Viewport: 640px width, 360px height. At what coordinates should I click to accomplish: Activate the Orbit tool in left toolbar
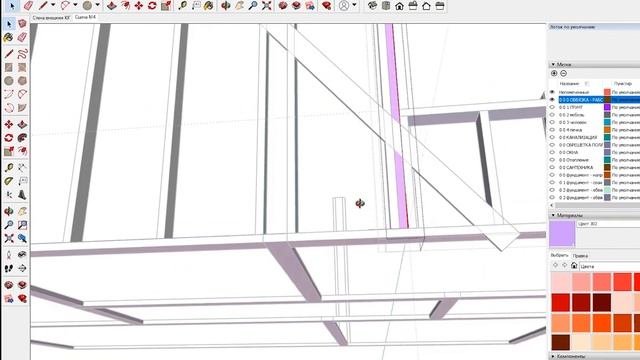pos(9,211)
